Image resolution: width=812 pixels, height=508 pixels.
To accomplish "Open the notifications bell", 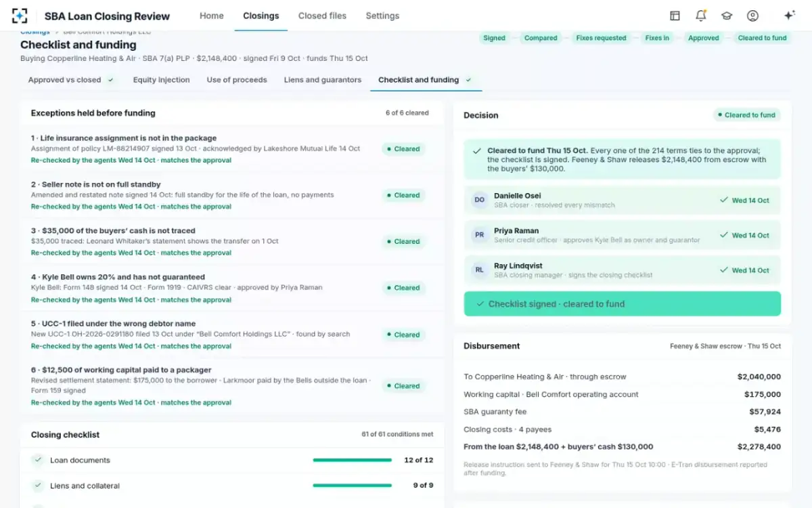I will [x=700, y=16].
